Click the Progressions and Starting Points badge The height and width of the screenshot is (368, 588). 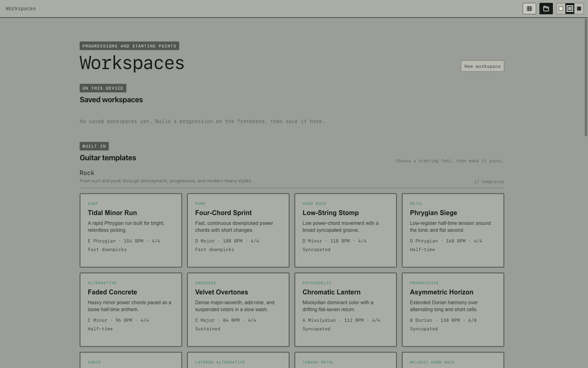(x=129, y=46)
